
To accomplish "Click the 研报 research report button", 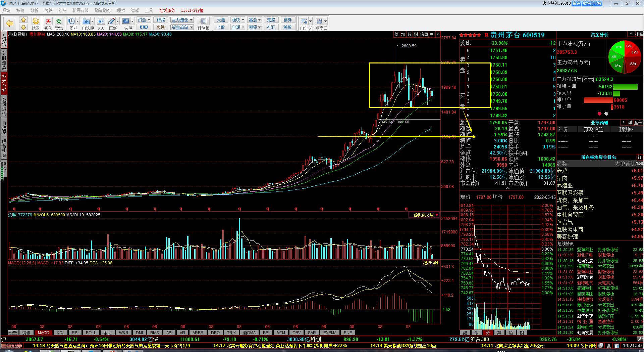I will click(x=161, y=20).
